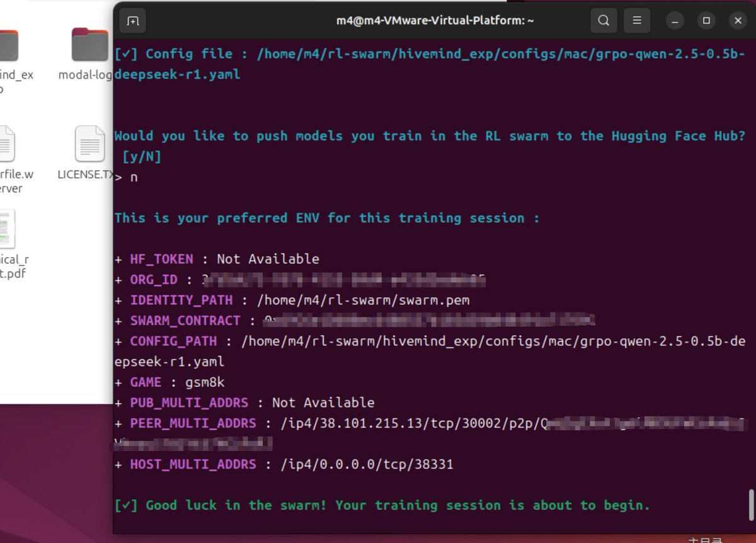756x543 pixels.
Task: Click the HF_TOKEN label
Action: 163,259
